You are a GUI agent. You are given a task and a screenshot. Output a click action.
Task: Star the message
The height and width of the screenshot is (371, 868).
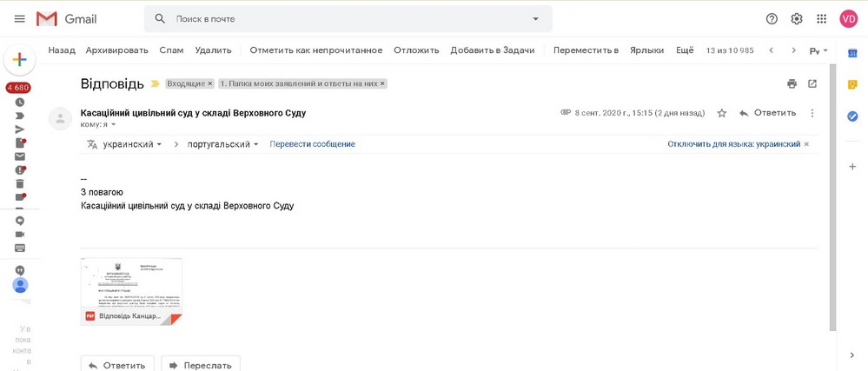721,113
